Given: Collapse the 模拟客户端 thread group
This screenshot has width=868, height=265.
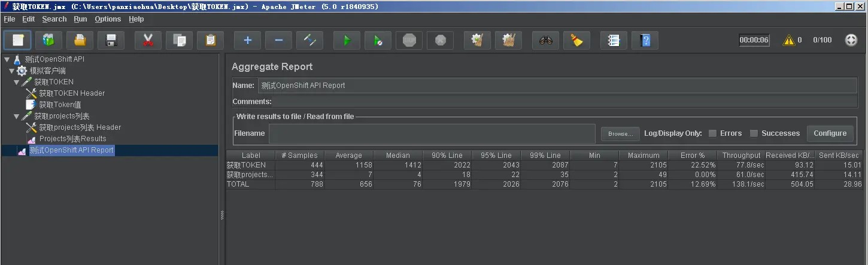Looking at the screenshot, I should (11, 71).
